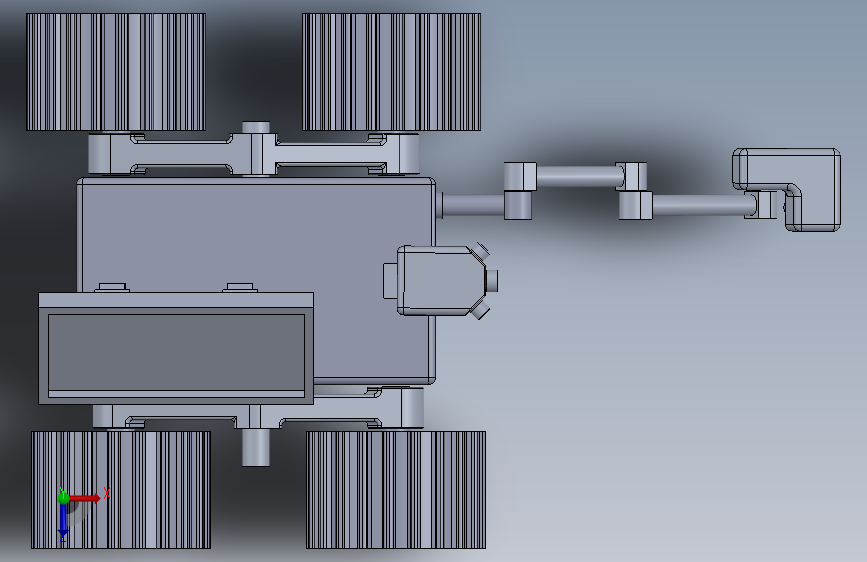Select the rear lower wheel of the rover
This screenshot has height=562, width=867.
pyautogui.click(x=121, y=490)
